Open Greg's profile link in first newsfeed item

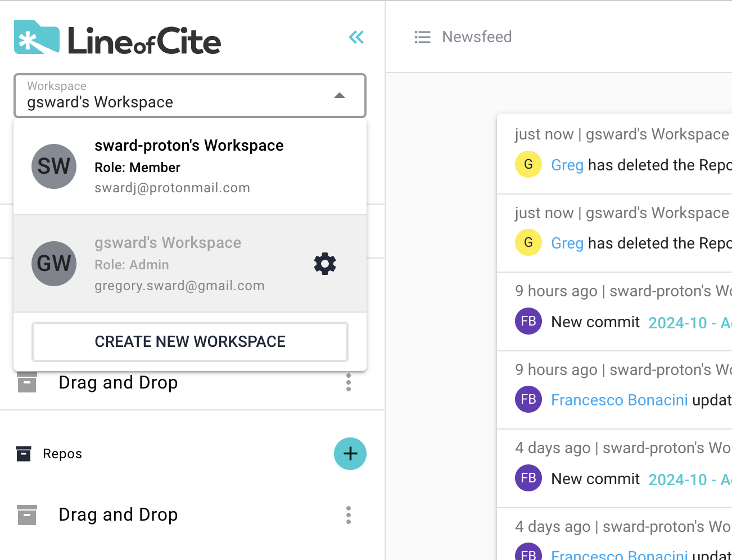click(x=567, y=165)
